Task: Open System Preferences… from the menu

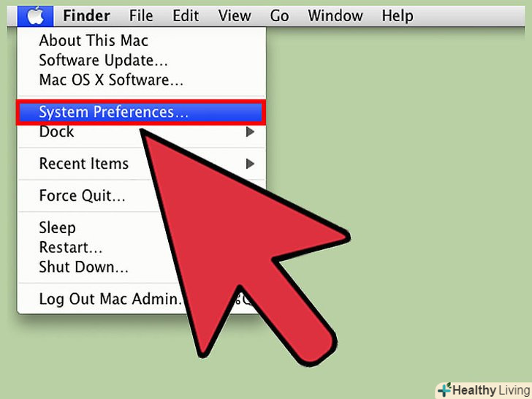Action: [x=141, y=113]
